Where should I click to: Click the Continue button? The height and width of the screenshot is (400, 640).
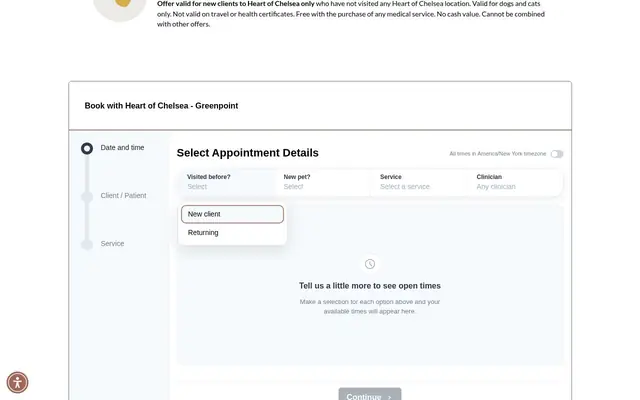pos(370,395)
